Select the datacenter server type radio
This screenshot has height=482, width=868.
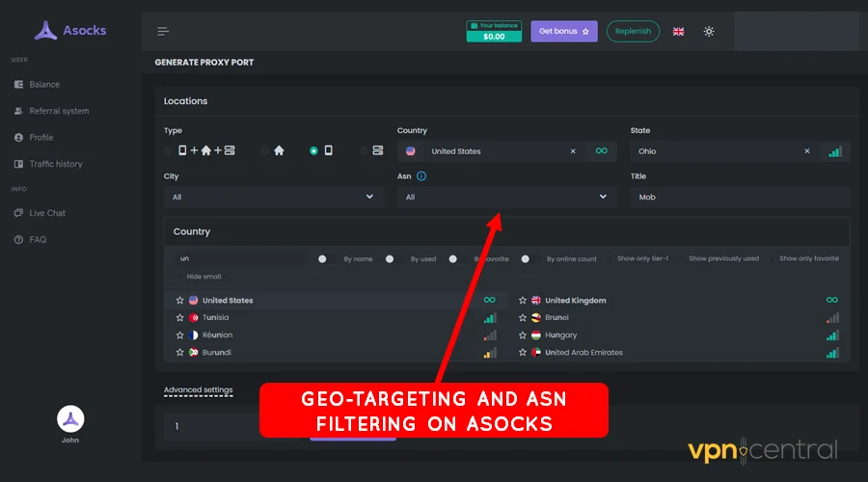pos(364,150)
